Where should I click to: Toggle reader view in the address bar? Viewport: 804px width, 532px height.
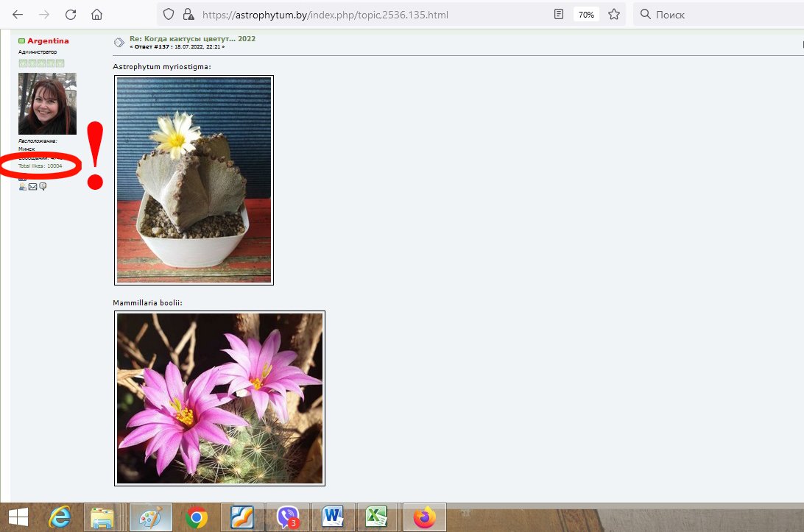tap(560, 15)
